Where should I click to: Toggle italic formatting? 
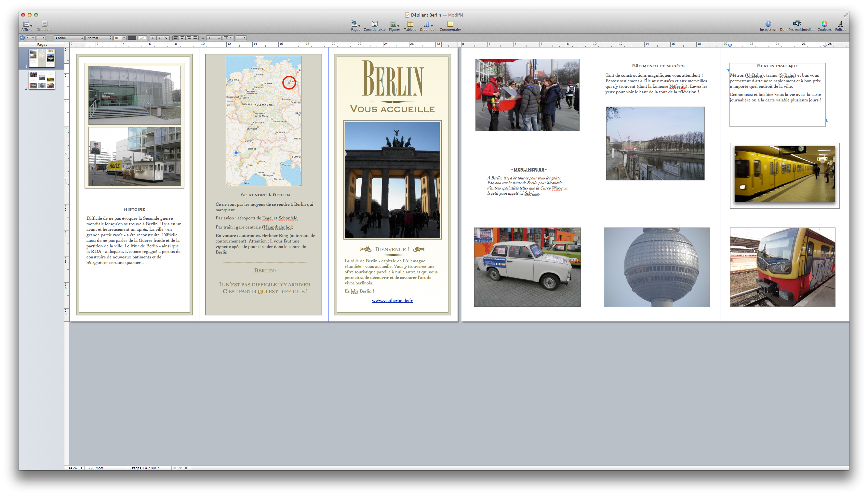(159, 38)
